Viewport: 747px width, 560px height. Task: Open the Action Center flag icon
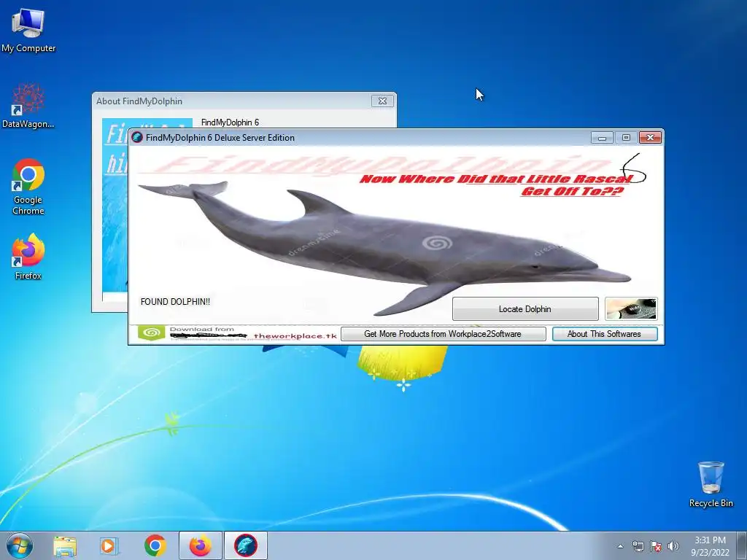pos(656,546)
